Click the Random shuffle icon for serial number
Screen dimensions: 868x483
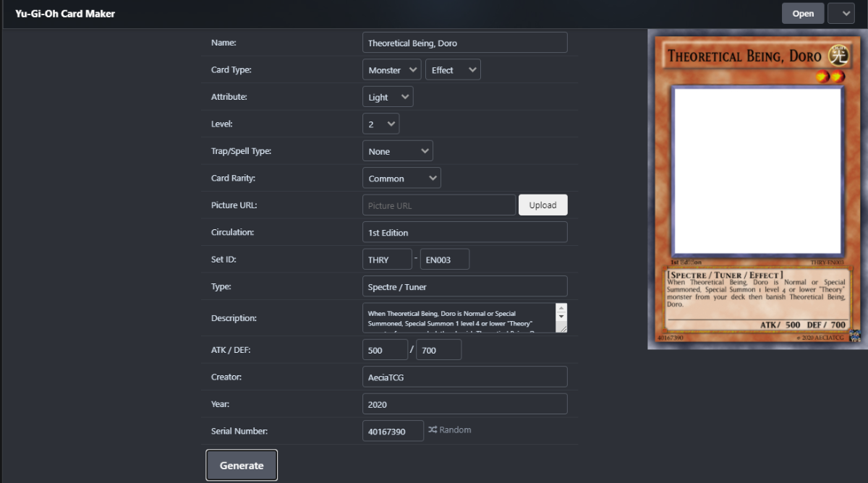click(433, 430)
